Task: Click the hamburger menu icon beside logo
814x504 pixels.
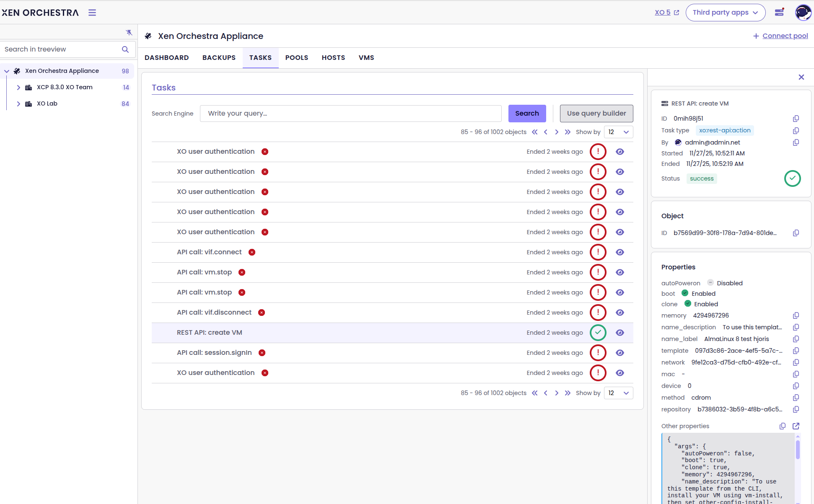Action: point(92,13)
